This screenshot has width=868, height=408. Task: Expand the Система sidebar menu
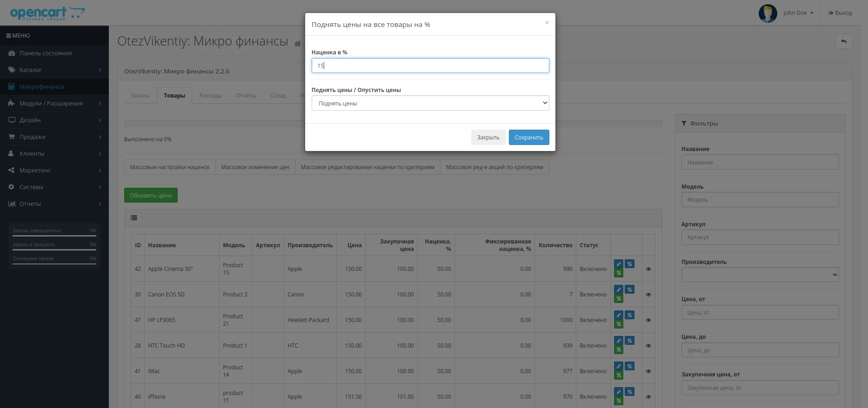54,187
